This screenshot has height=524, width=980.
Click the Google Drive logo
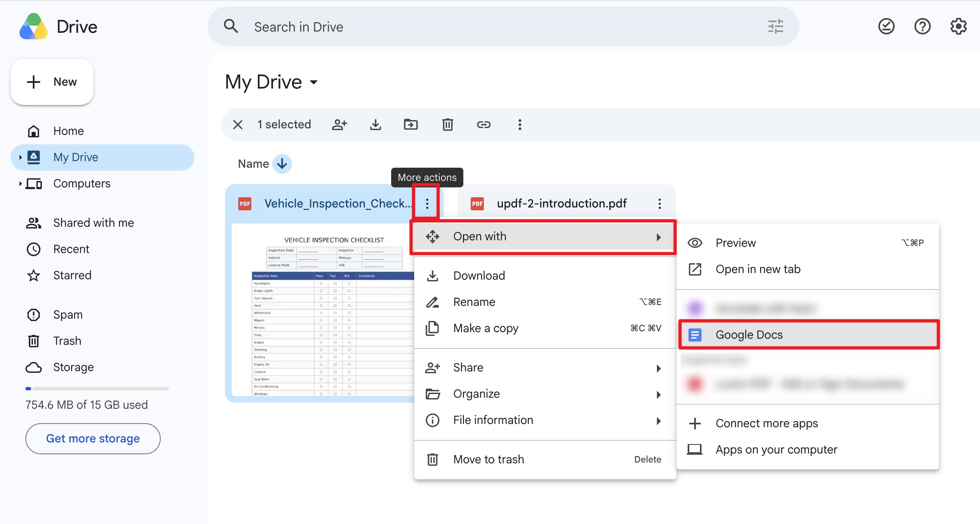34,27
